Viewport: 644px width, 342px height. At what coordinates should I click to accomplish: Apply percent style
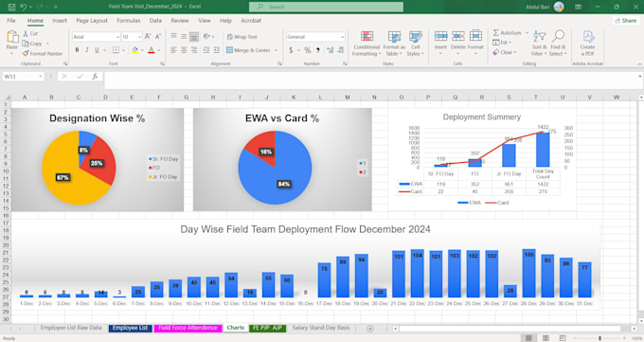307,50
